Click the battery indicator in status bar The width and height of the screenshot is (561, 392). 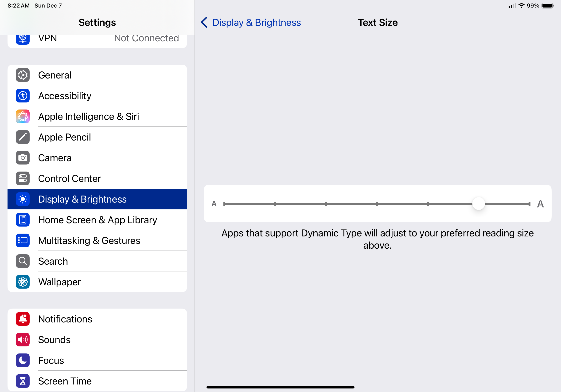[547, 6]
